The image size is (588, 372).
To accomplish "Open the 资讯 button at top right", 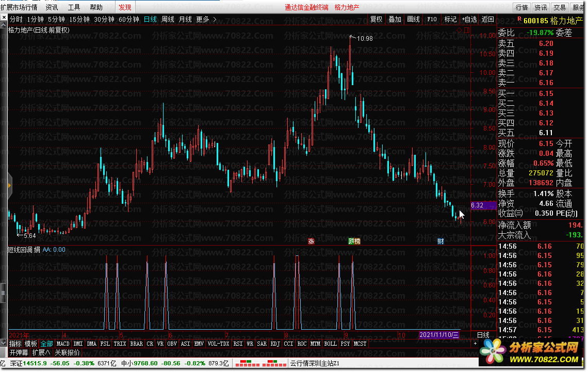I will coord(541,7).
